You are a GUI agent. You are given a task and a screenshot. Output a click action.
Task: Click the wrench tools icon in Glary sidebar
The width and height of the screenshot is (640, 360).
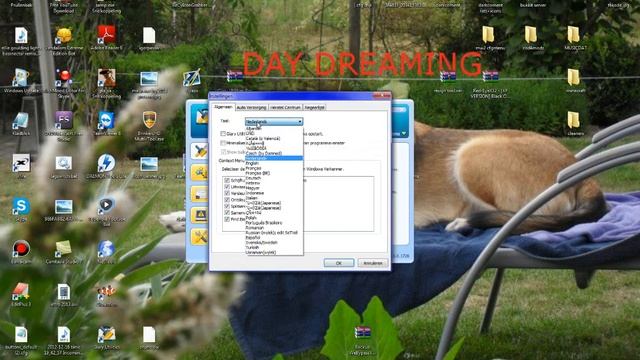coord(200,237)
